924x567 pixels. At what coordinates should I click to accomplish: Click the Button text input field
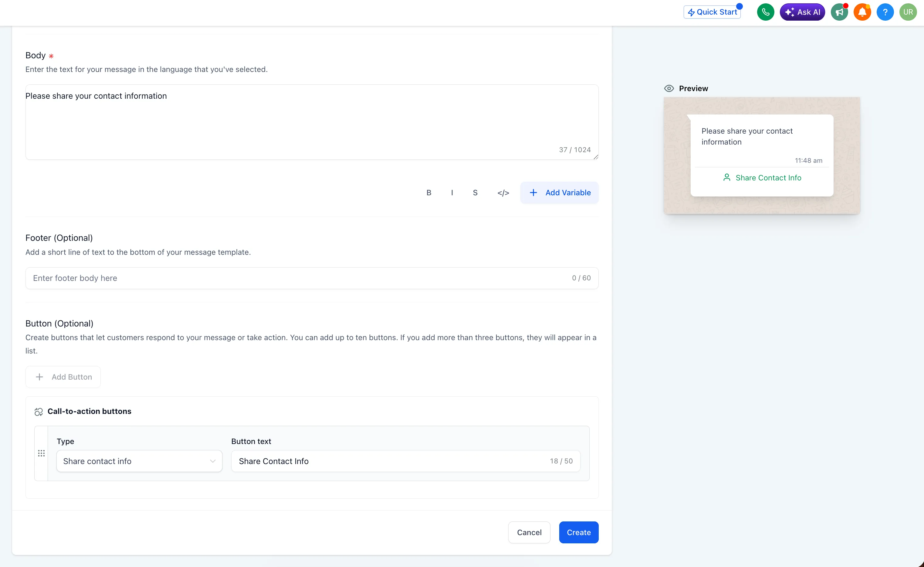405,461
